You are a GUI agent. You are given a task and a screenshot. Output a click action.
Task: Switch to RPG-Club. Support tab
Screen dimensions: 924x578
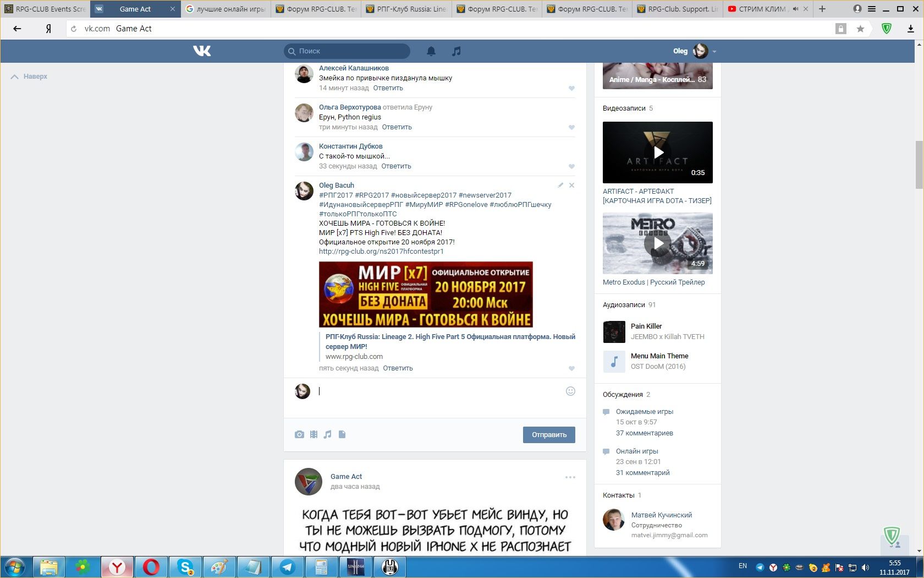[678, 9]
